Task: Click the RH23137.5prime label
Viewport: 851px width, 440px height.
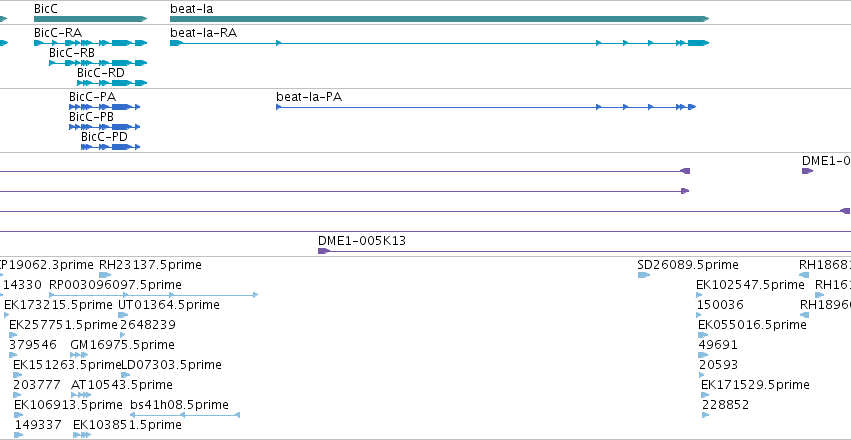Action: 150,265
